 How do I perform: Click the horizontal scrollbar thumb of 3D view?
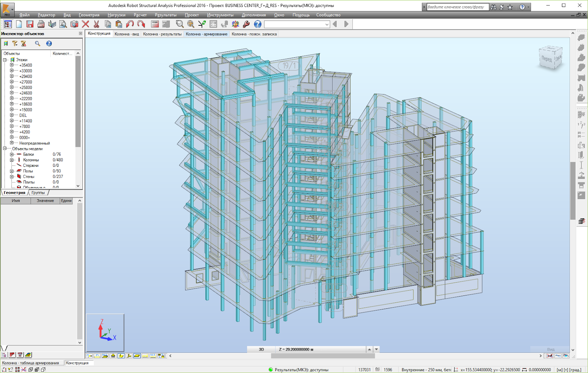coord(323,356)
